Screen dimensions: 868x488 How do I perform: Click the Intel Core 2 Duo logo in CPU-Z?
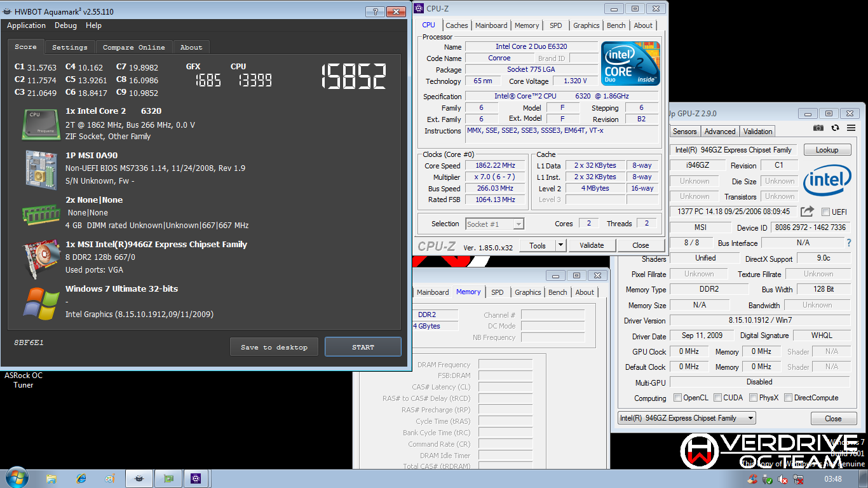[x=630, y=64]
